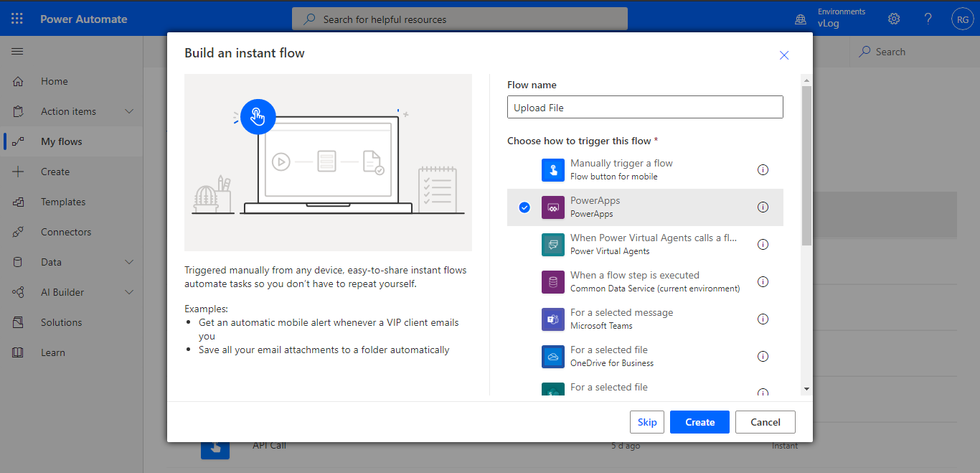Image resolution: width=980 pixels, height=473 pixels.
Task: Click the Home icon in sidebar
Action: 19,81
